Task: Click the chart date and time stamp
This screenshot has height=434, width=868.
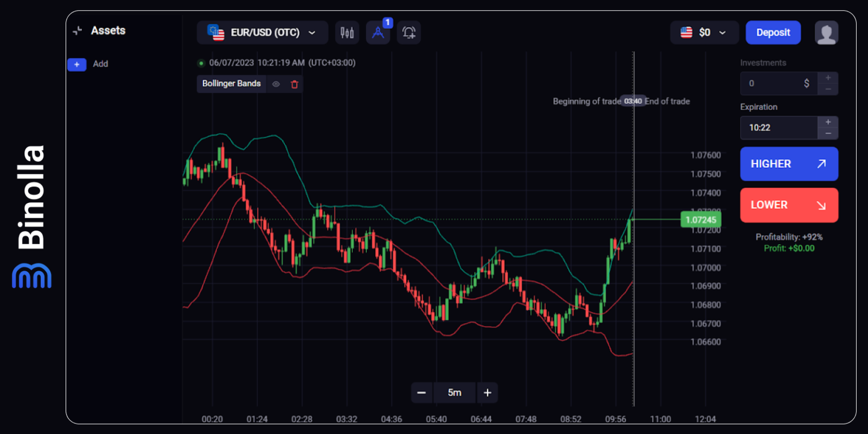Action: [x=282, y=63]
